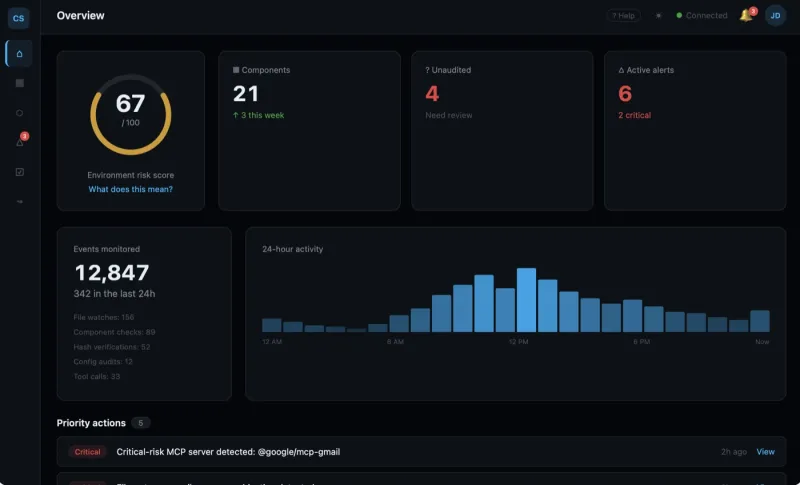Viewport: 800px width, 485px height.
Task: Click the Overview page title
Action: point(81,16)
